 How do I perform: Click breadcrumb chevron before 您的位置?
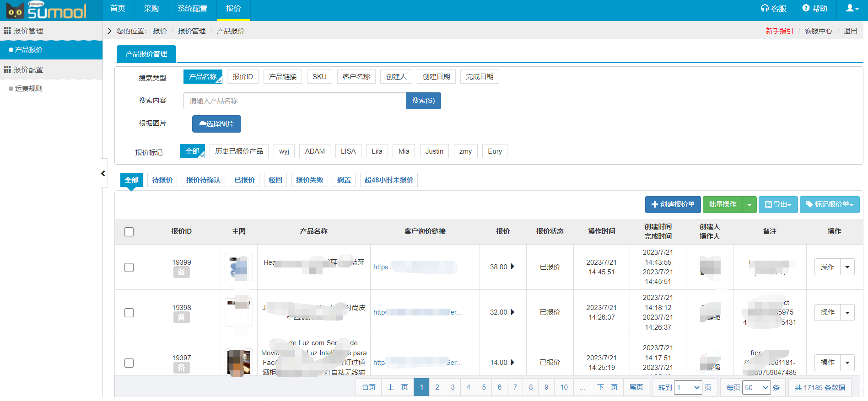[x=109, y=31]
